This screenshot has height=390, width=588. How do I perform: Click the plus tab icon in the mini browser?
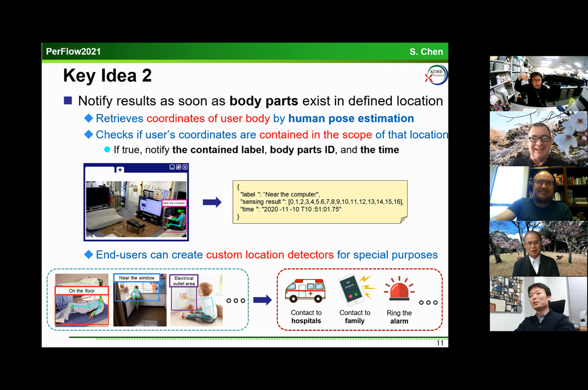[120, 170]
